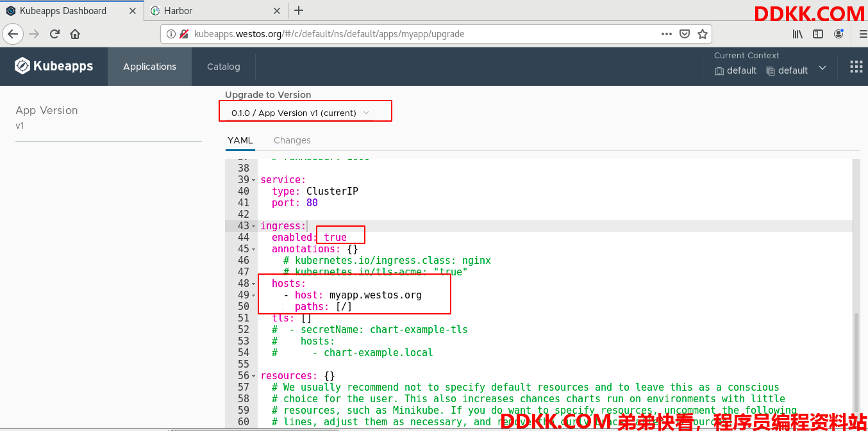Click the "App Version" label in sidebar
The width and height of the screenshot is (868, 431).
pos(47,110)
